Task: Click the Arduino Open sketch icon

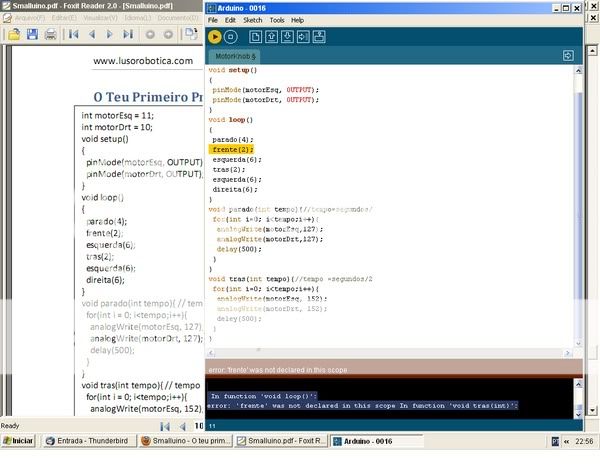Action: (x=271, y=37)
